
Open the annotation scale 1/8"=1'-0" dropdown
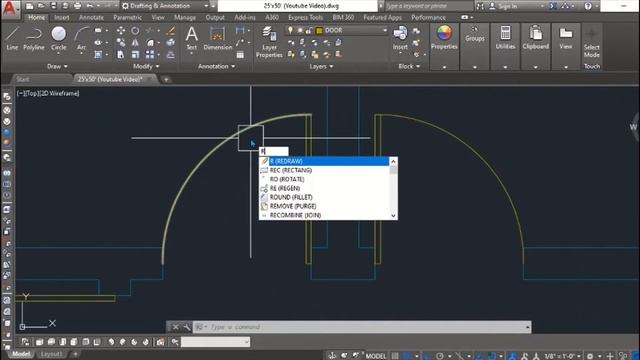pyautogui.click(x=561, y=356)
